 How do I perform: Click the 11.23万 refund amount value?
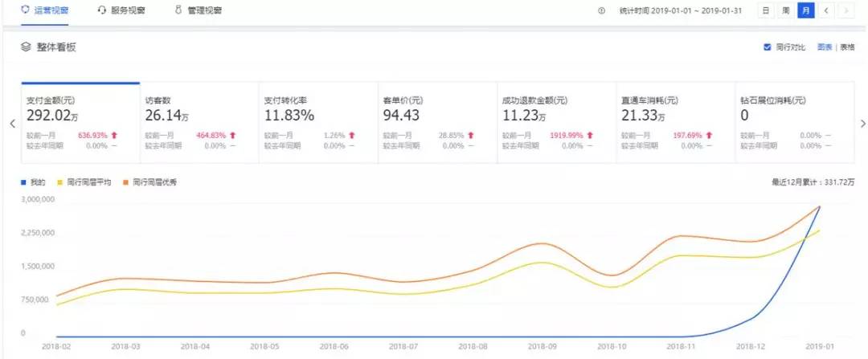(524, 116)
